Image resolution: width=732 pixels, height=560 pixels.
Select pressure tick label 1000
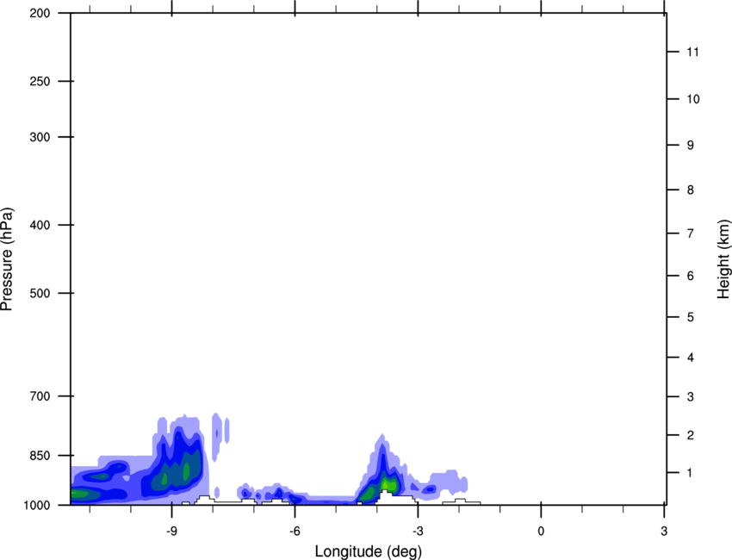coord(37,505)
